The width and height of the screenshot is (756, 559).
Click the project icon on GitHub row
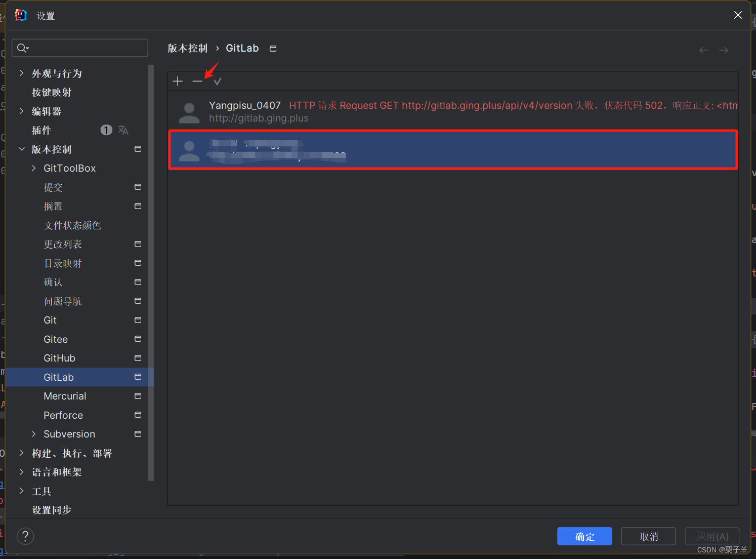click(138, 358)
